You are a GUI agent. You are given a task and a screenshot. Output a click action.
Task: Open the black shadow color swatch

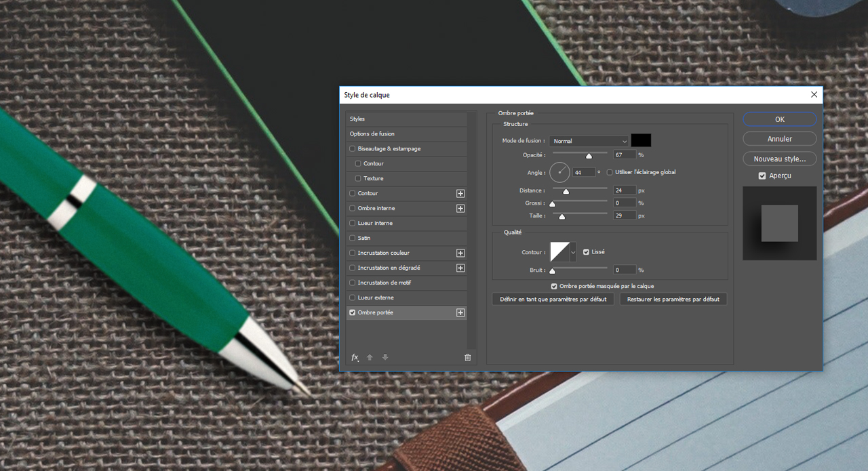(x=641, y=140)
